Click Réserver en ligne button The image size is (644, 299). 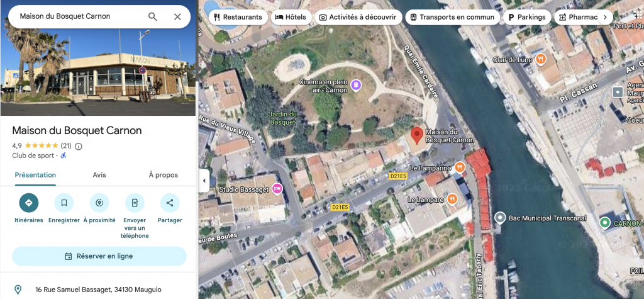[99, 256]
